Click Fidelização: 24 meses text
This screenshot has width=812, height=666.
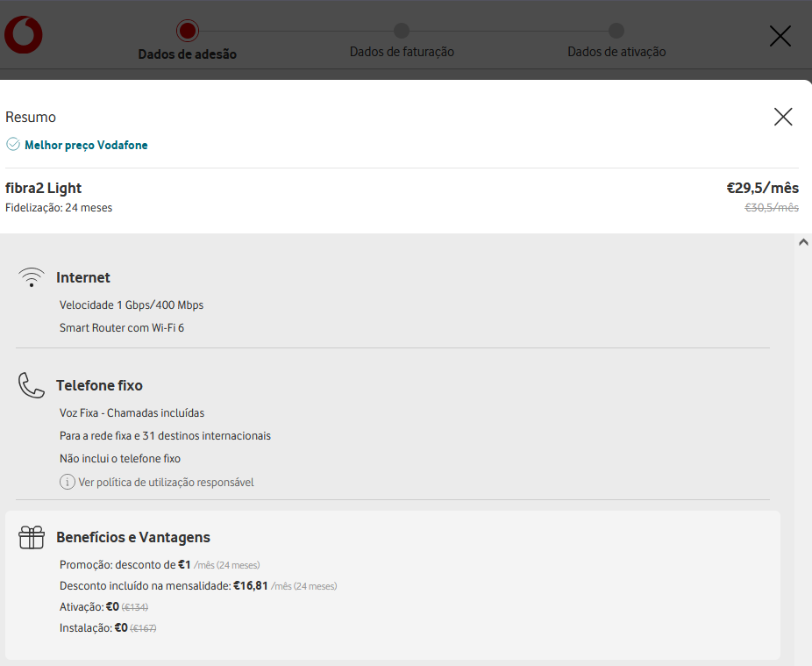pos(59,208)
